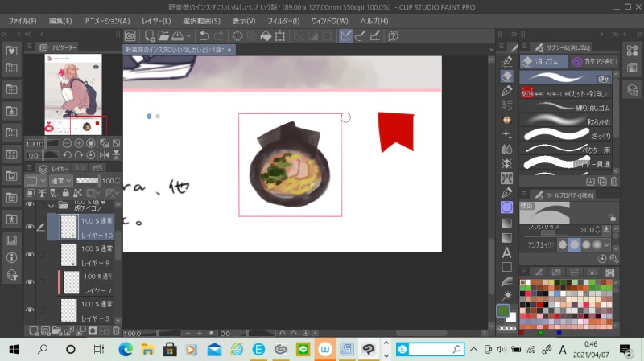The image size is (644, 361).
Task: Create a new canvas with New icon
Action: [150, 36]
